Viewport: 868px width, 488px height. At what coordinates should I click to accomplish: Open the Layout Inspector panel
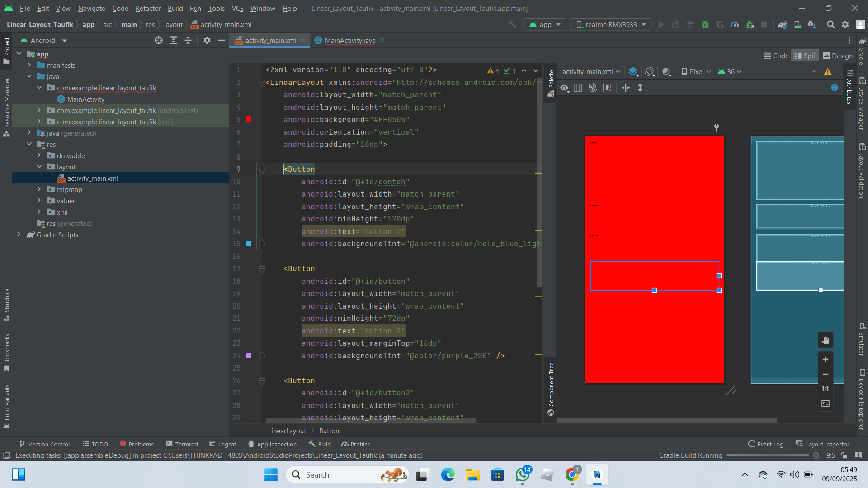tap(823, 444)
